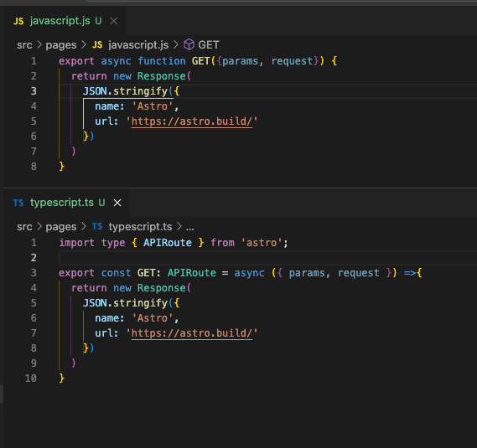The image size is (477, 448).
Task: Click line number 10 in the typescript.ts gutter
Action: click(x=31, y=378)
